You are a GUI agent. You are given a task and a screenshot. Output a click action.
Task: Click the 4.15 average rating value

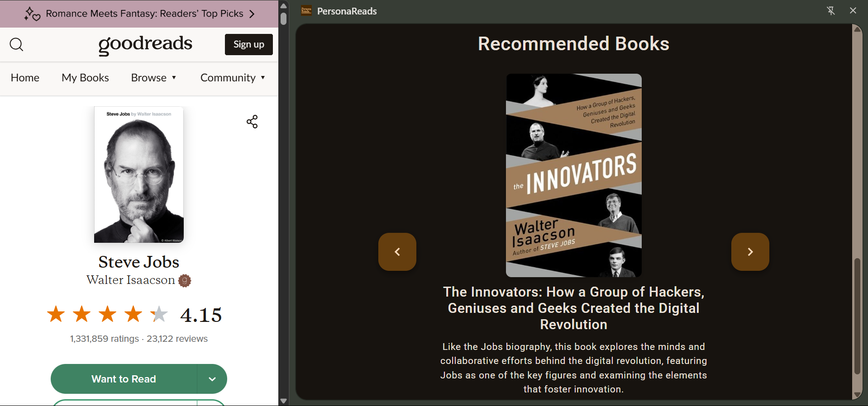coord(201,315)
